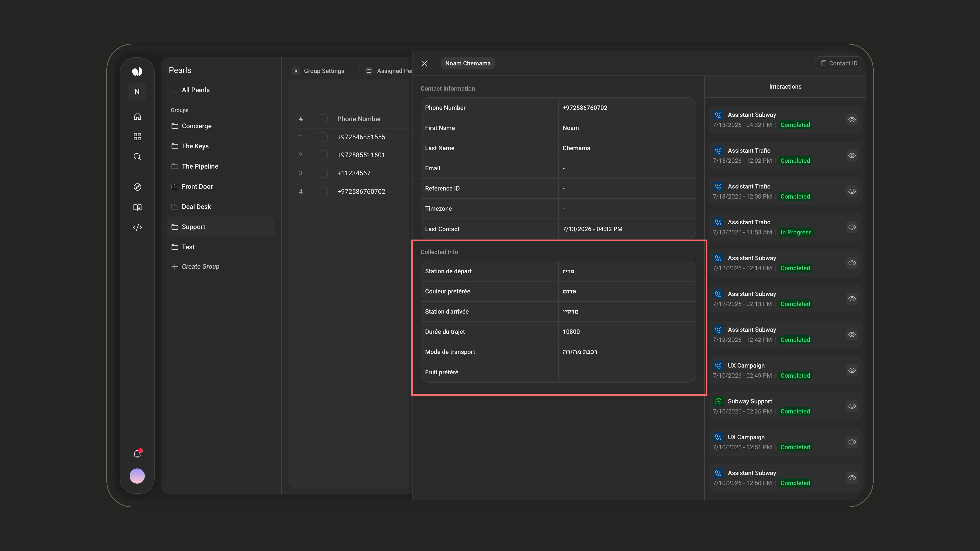Image resolution: width=980 pixels, height=551 pixels.
Task: Open the book documentation icon
Action: [x=137, y=207]
